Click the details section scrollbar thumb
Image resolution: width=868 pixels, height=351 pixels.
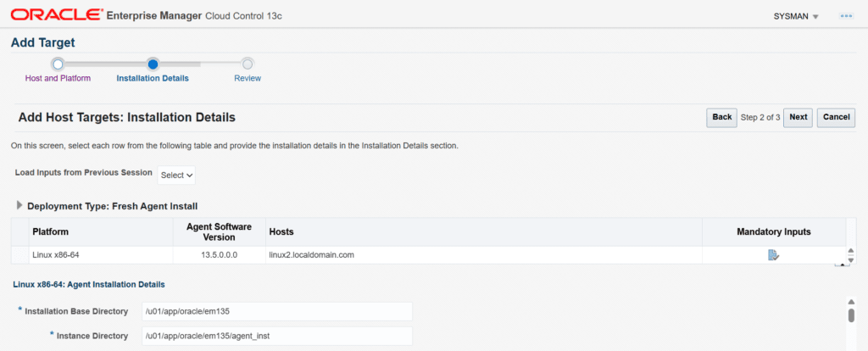click(x=851, y=315)
